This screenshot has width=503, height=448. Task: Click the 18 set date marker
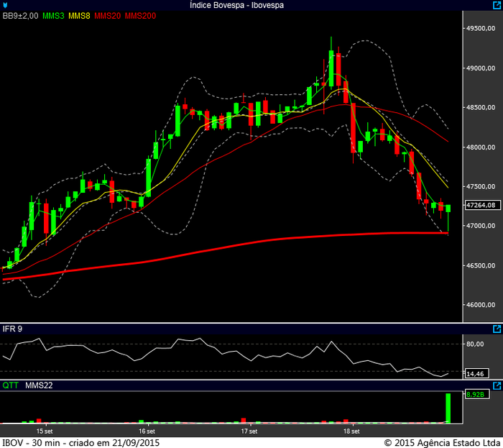pos(351,431)
